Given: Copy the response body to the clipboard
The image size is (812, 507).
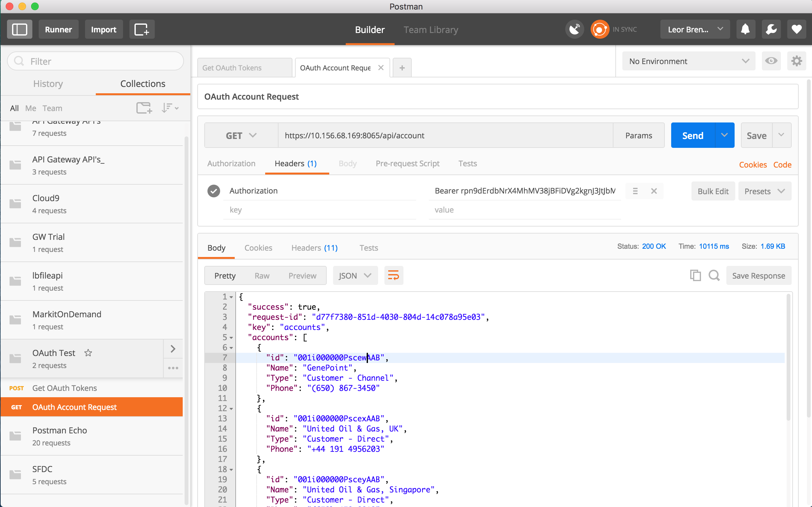Looking at the screenshot, I should coord(695,276).
